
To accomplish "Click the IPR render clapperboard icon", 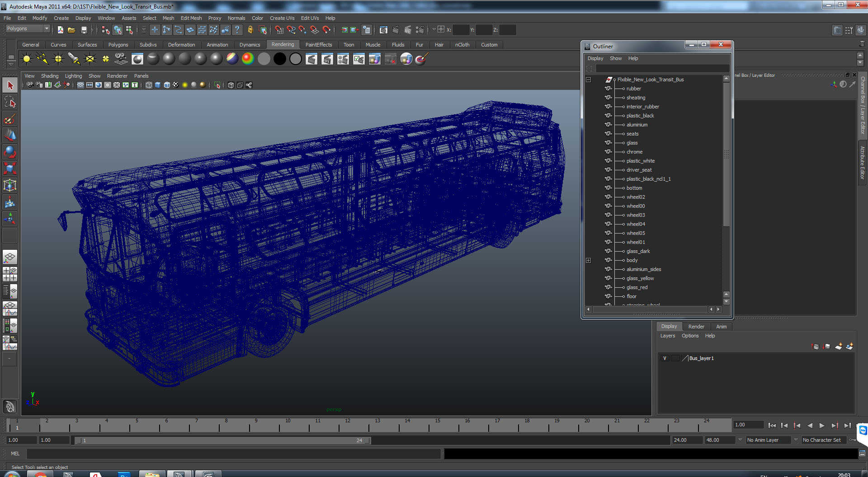I will click(327, 59).
